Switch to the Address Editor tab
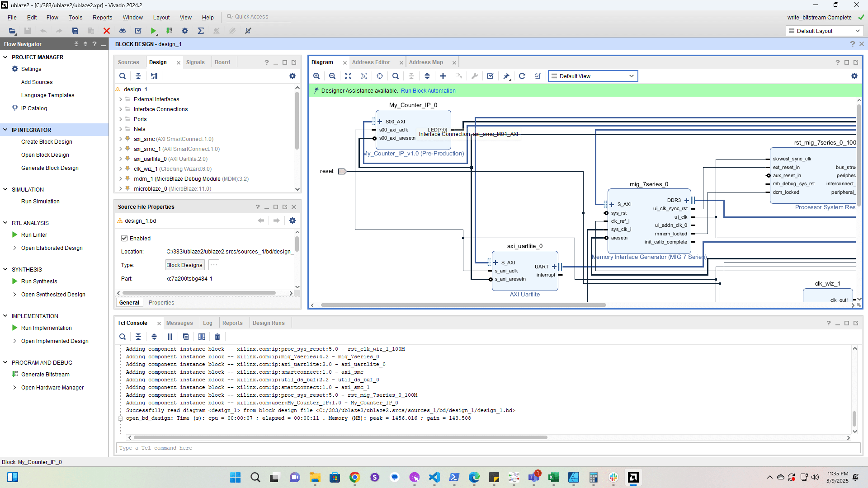Image resolution: width=868 pixels, height=488 pixels. pyautogui.click(x=371, y=62)
